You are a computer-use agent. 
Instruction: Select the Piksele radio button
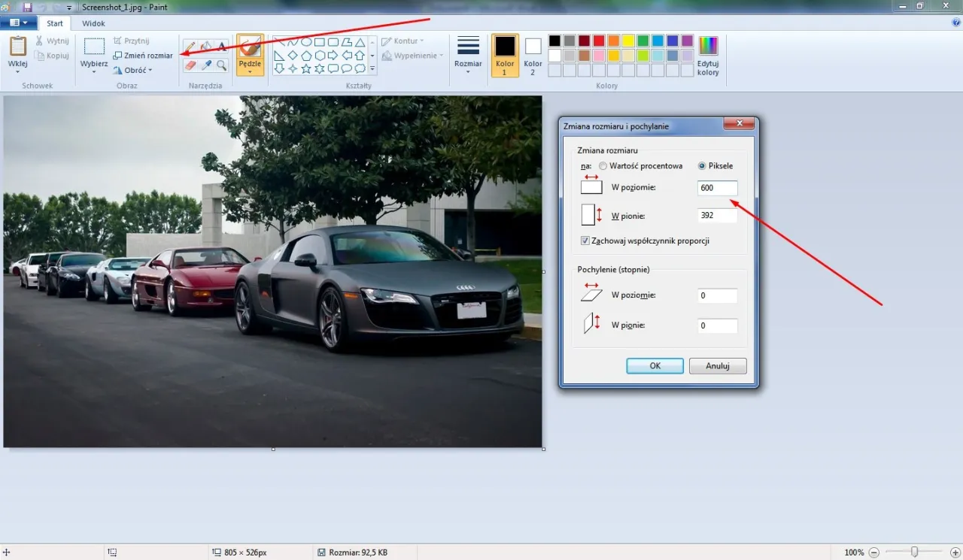[x=703, y=166]
